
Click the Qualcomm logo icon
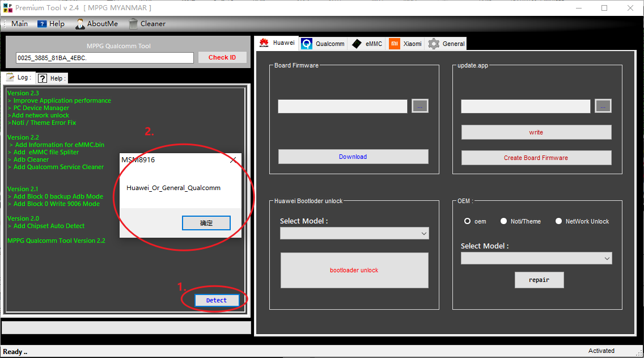[x=307, y=44]
